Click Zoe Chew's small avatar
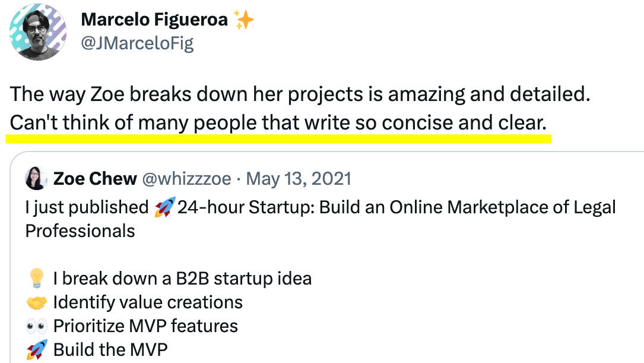The width and height of the screenshot is (644, 363). [36, 178]
